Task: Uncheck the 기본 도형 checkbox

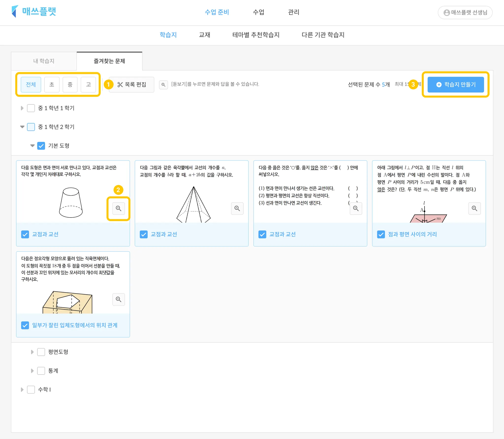Action: (41, 146)
